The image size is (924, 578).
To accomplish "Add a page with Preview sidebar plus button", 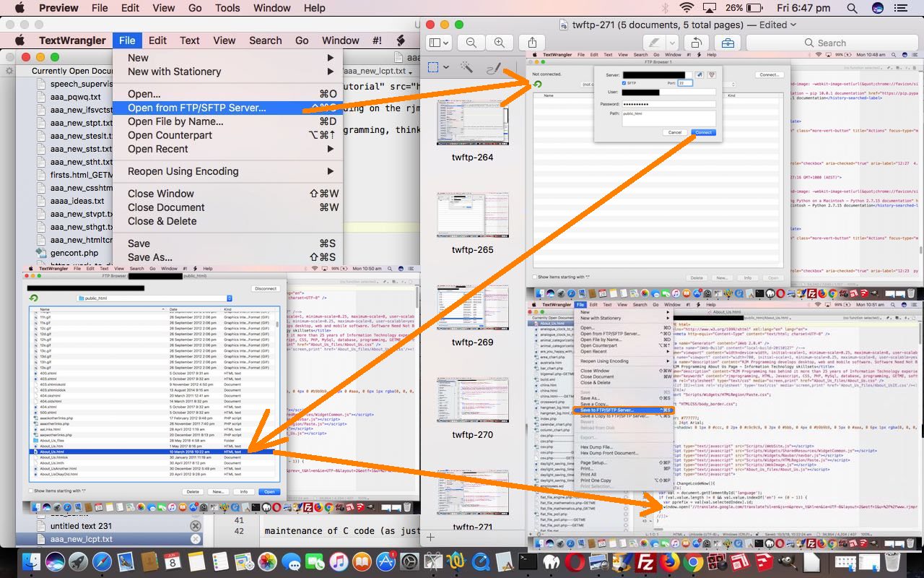I will point(431,538).
